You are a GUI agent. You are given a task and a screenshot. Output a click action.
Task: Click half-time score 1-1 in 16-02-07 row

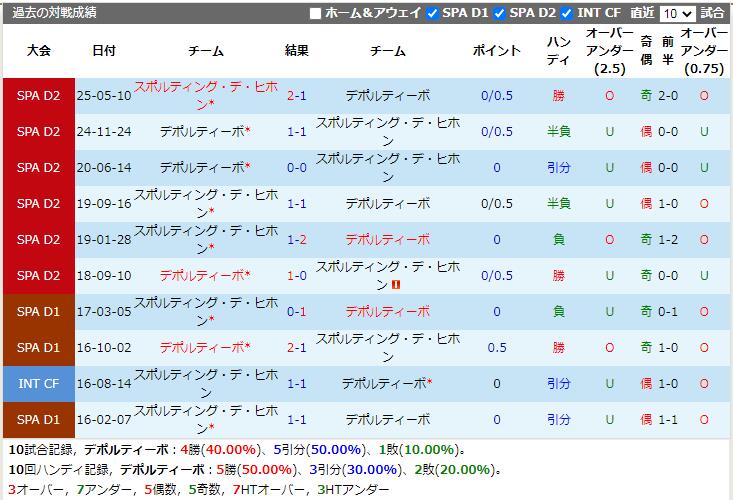click(x=668, y=420)
